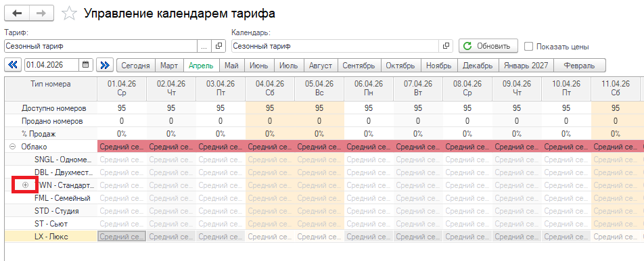Switch to the Июнь month
The width and height of the screenshot is (644, 261).
tap(258, 65)
